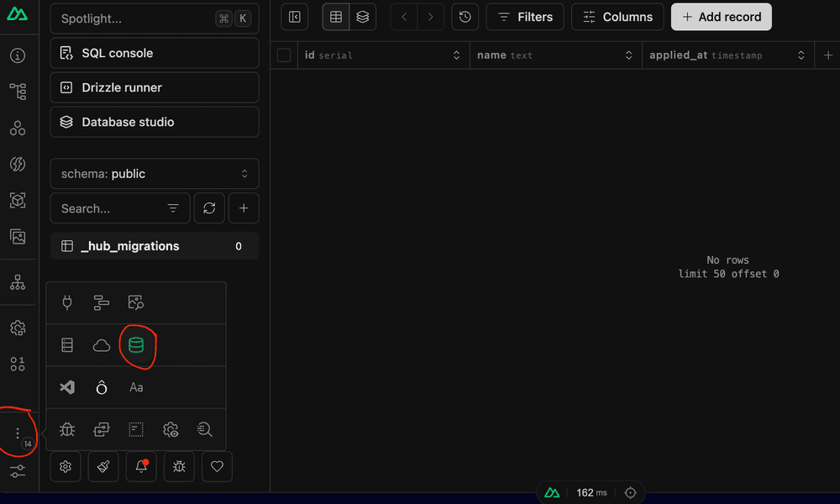Click the cloud icon in the popup panel

point(102,344)
